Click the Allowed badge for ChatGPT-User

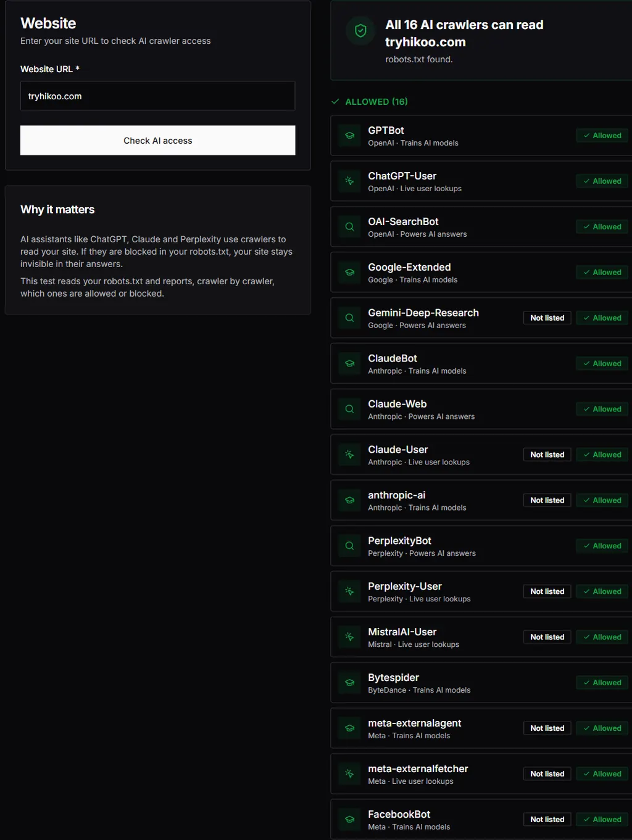pos(602,181)
